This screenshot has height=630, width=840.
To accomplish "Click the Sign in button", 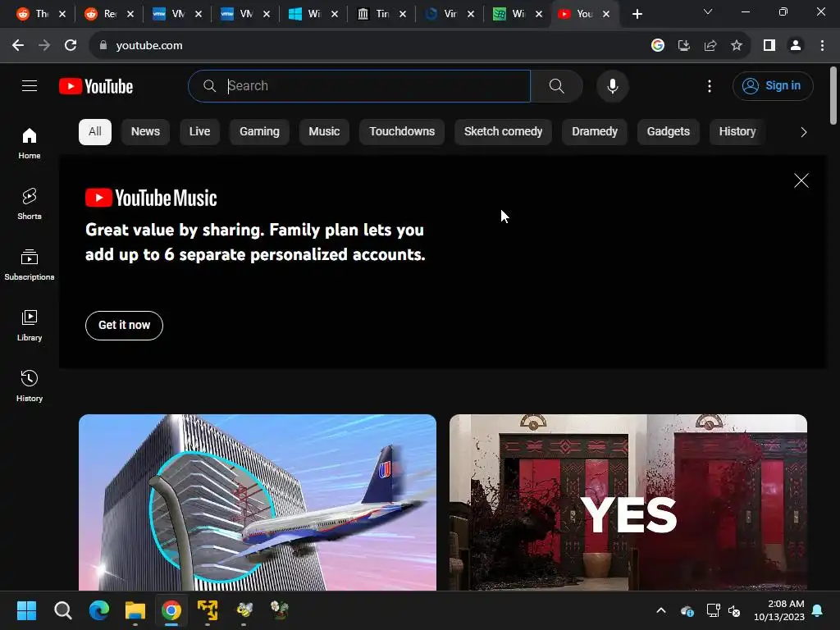I will (x=773, y=85).
